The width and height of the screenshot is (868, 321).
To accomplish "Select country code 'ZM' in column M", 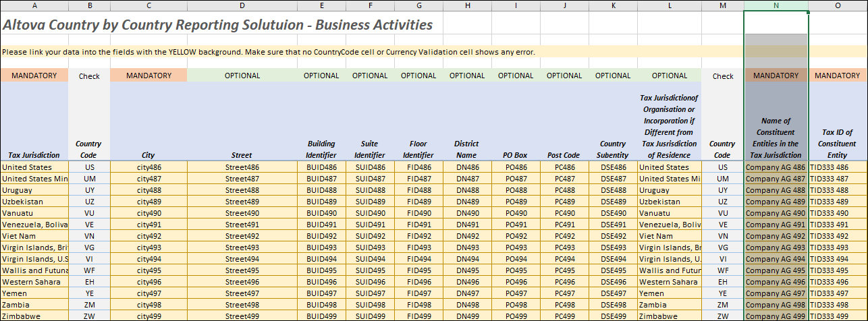I will pyautogui.click(x=723, y=305).
